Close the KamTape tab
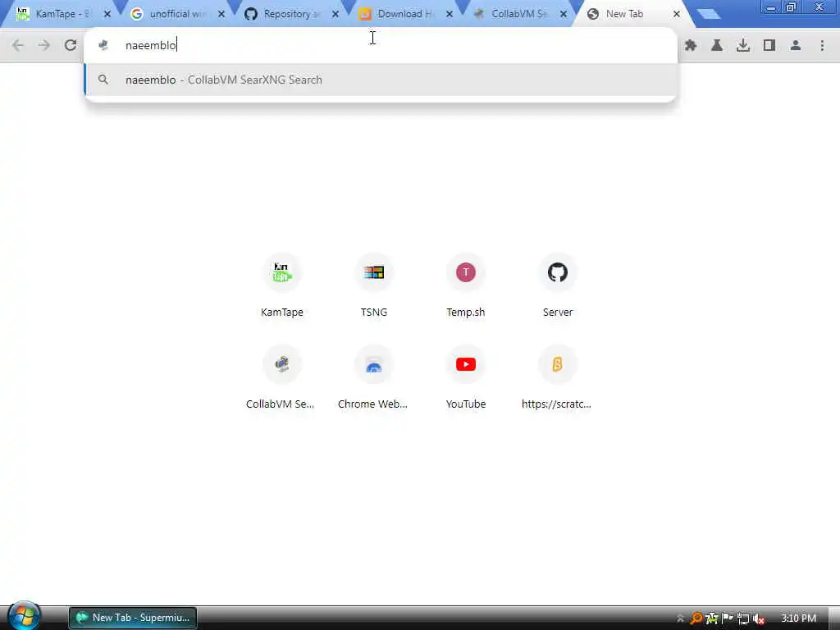 pyautogui.click(x=107, y=15)
